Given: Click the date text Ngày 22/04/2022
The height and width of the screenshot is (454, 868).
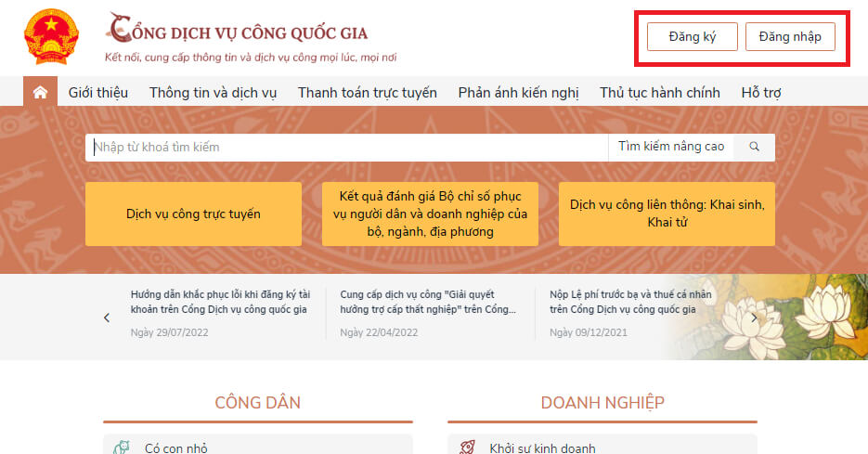Looking at the screenshot, I should click(379, 332).
